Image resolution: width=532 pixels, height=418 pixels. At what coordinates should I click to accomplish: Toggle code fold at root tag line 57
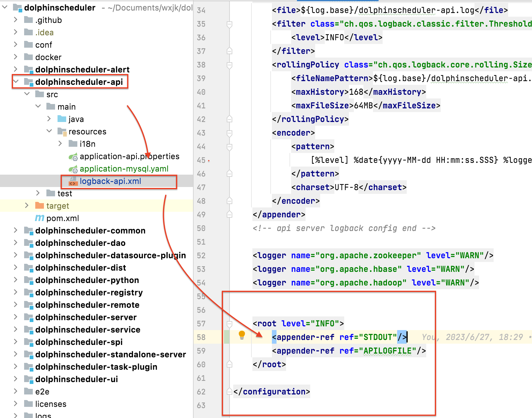click(x=230, y=324)
